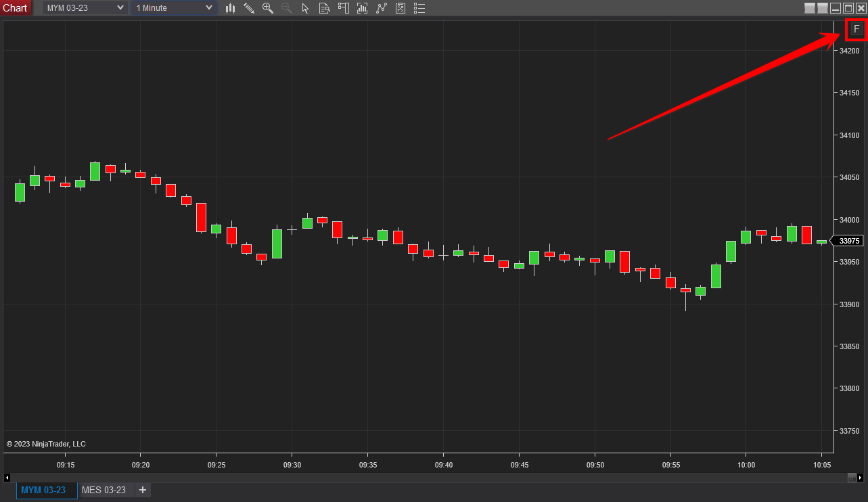The width and height of the screenshot is (868, 502).
Task: Open the chart Properties list icon
Action: pyautogui.click(x=419, y=8)
